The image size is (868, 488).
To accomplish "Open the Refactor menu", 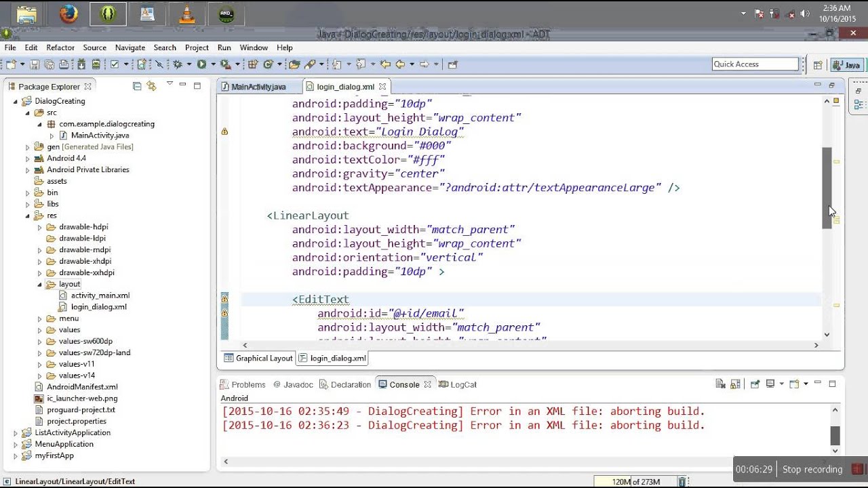I will point(60,47).
